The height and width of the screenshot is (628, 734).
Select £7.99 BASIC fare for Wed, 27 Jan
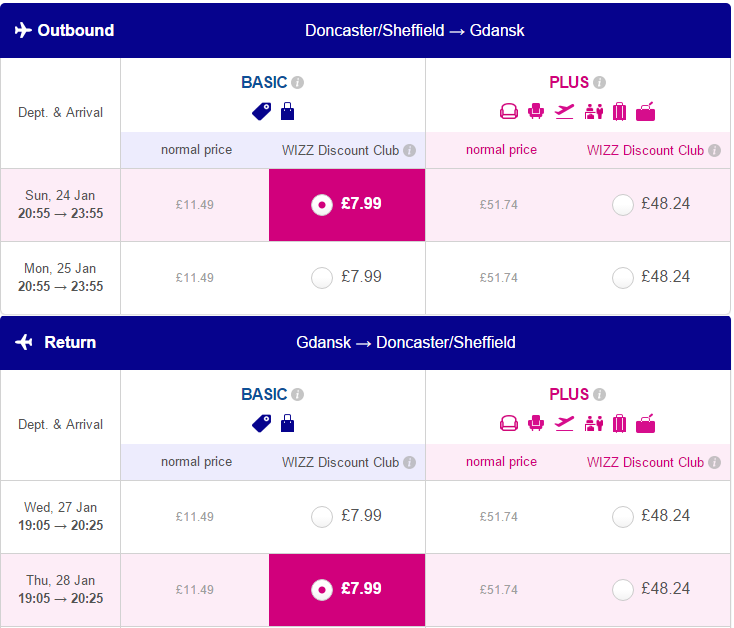point(322,517)
